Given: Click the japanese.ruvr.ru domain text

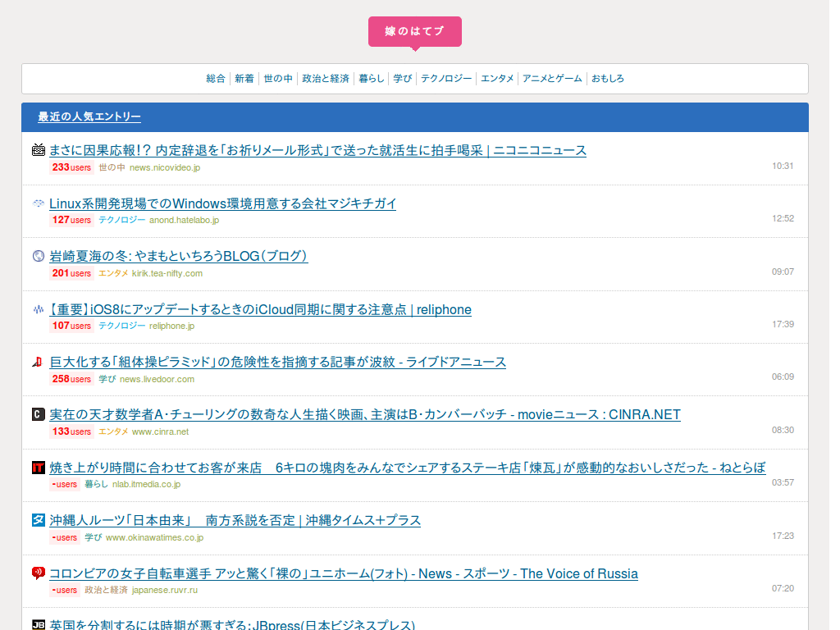Looking at the screenshot, I should click(x=164, y=590).
